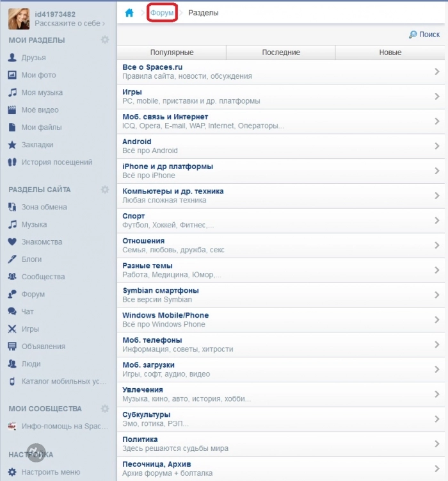Click the home icon in breadcrumb

pyautogui.click(x=129, y=13)
